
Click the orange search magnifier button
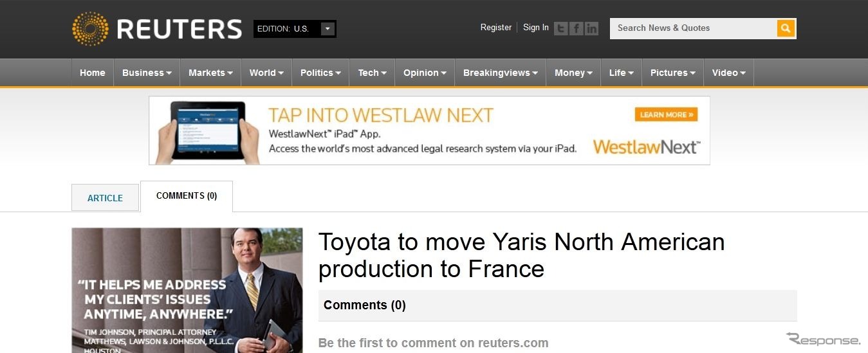tap(786, 28)
